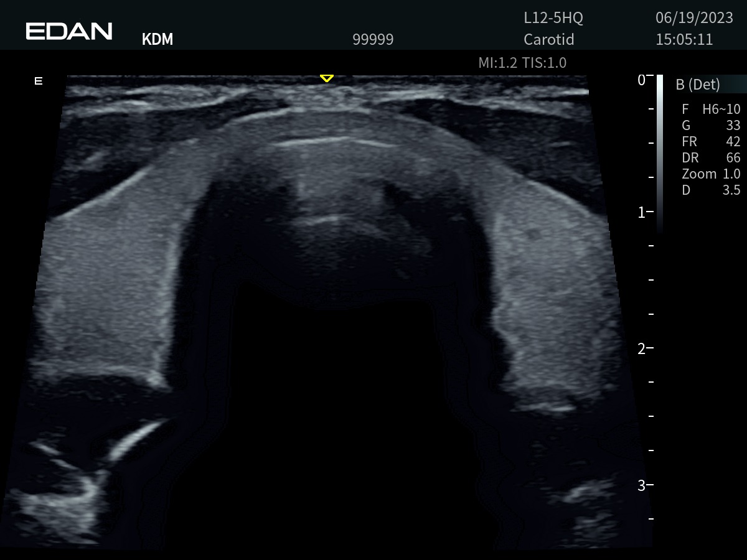Click the time 15:05:11 display
747x560 pixels.
tap(684, 40)
